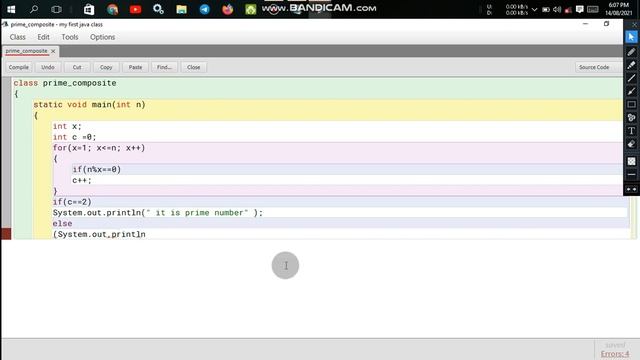640x360 pixels.
Task: Click the Paste button
Action: [135, 67]
